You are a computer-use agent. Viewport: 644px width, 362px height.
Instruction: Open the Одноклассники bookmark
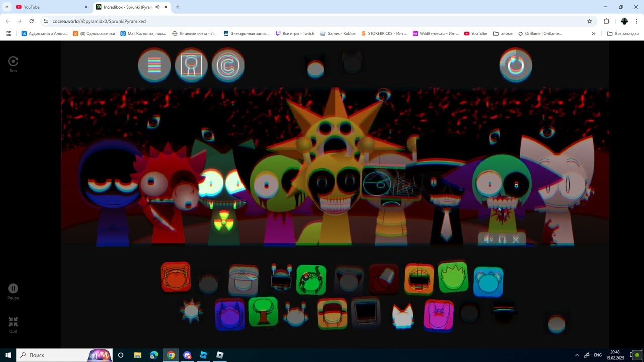point(94,34)
